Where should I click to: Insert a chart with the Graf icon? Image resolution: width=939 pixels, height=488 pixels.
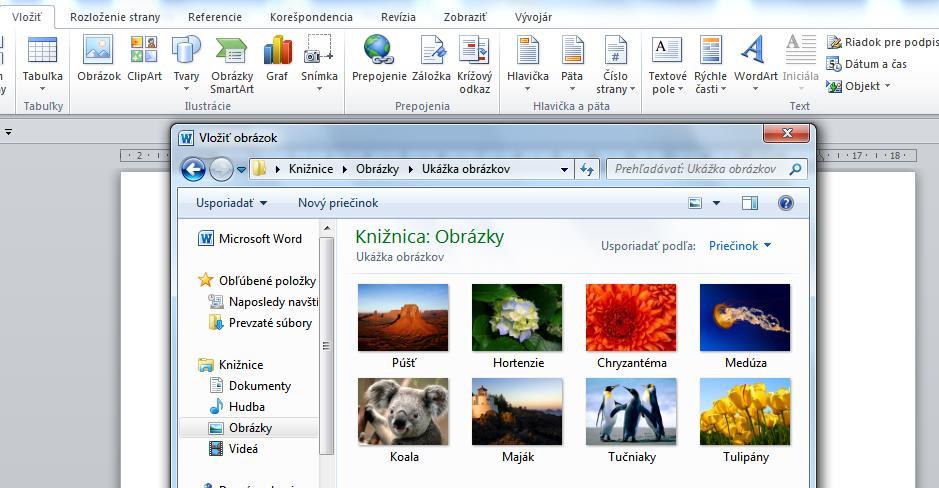[x=277, y=50]
